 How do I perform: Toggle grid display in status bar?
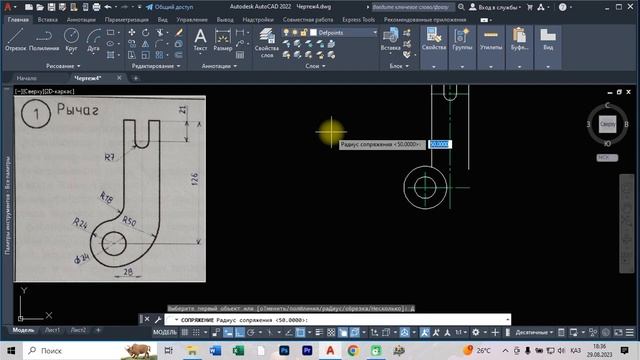tap(185, 333)
